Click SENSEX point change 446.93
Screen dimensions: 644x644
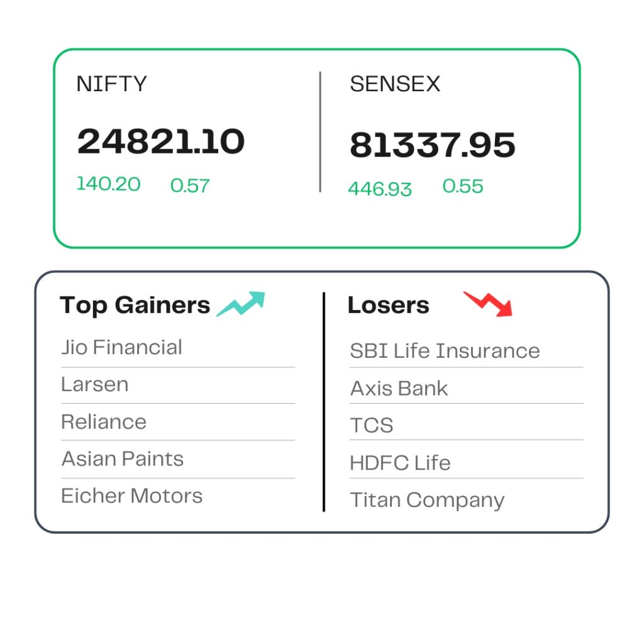click(x=379, y=189)
